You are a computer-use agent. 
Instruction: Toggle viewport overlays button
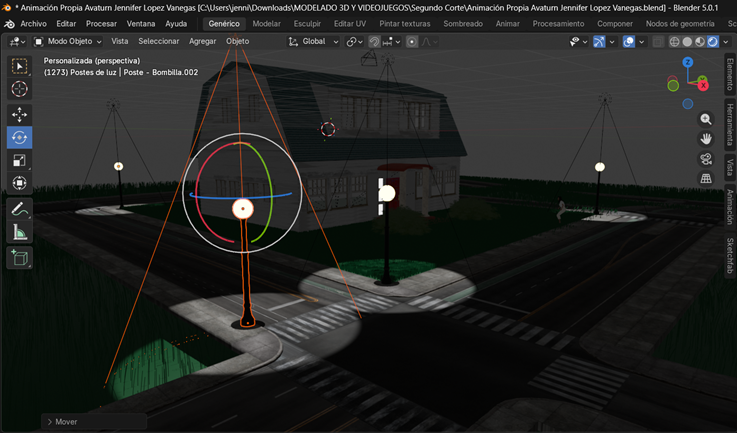pyautogui.click(x=629, y=42)
